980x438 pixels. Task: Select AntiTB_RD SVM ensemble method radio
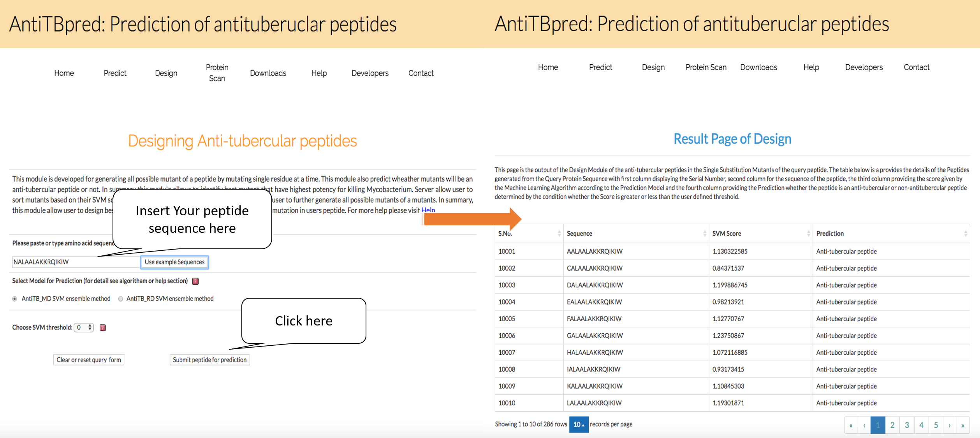tap(121, 299)
